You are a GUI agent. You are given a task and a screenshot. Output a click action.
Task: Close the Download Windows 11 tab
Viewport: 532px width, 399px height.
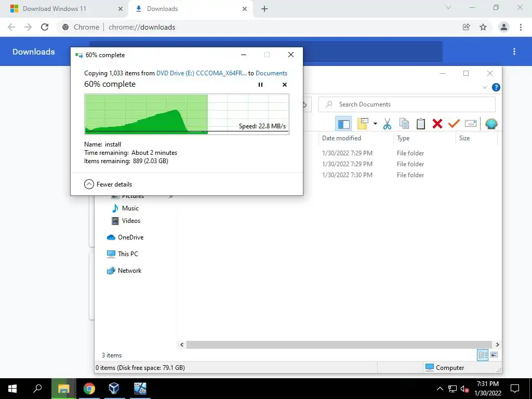point(121,9)
